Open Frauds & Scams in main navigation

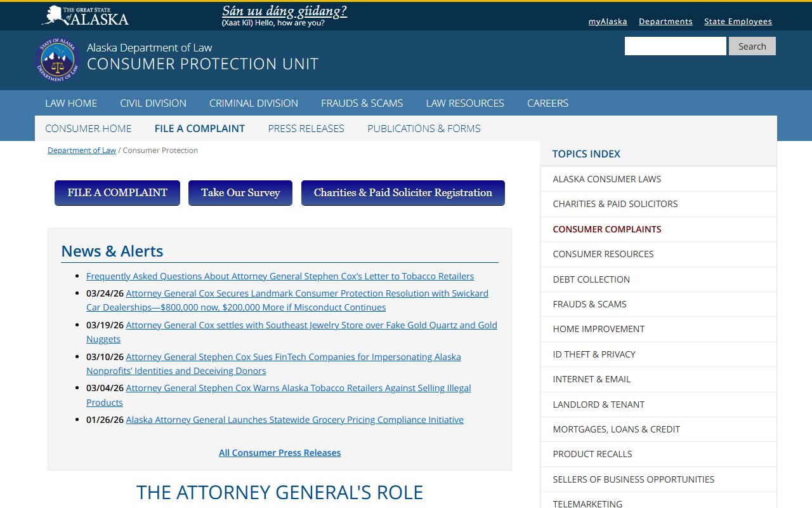pos(362,103)
